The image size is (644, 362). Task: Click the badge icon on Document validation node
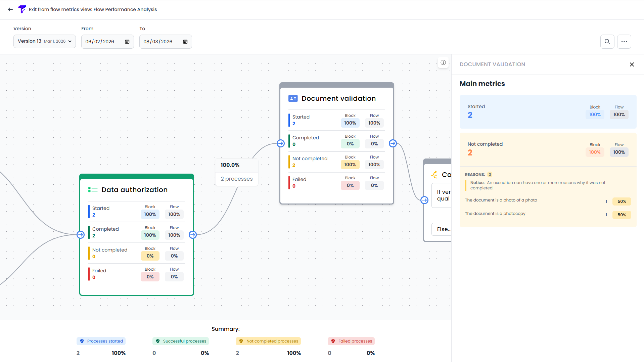[x=293, y=98]
